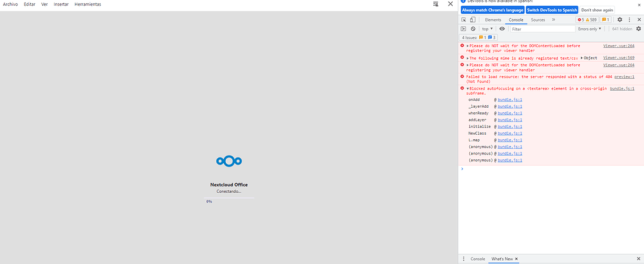
Task: Toggle the device toolbar icon
Action: click(473, 20)
